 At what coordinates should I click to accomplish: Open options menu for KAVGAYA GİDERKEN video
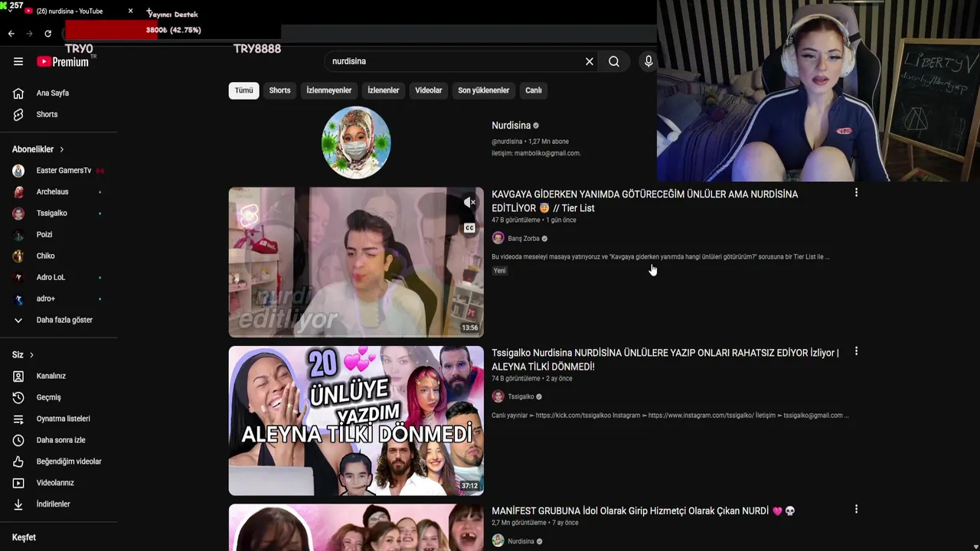[x=856, y=193]
